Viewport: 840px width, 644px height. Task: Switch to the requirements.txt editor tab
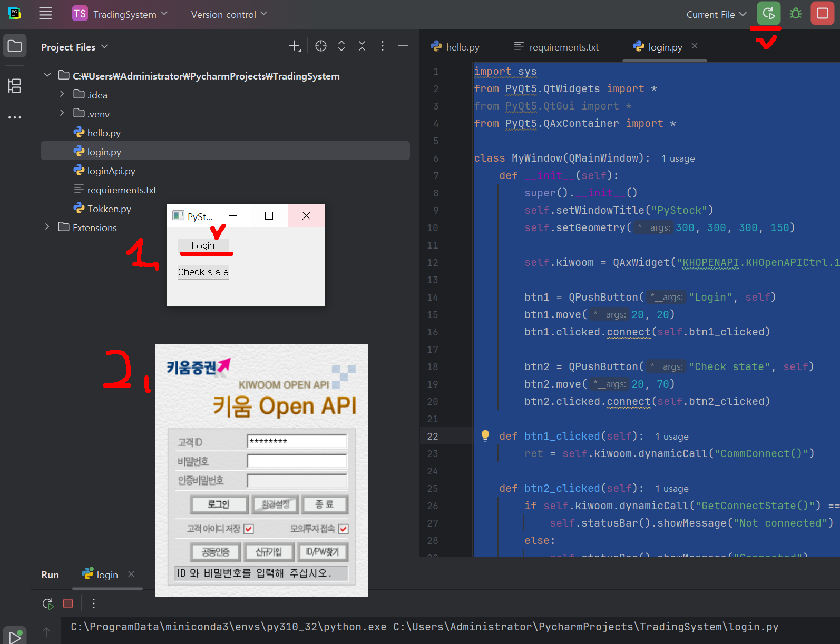coord(556,47)
